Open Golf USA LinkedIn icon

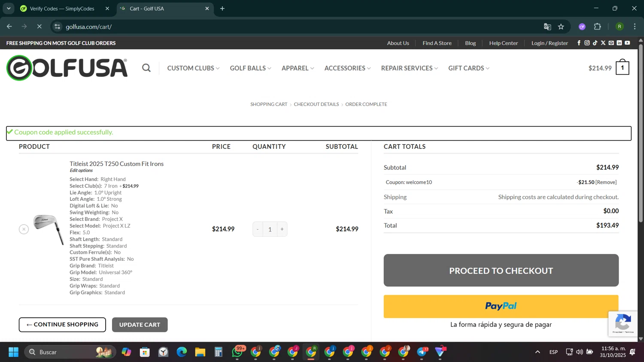click(x=619, y=43)
